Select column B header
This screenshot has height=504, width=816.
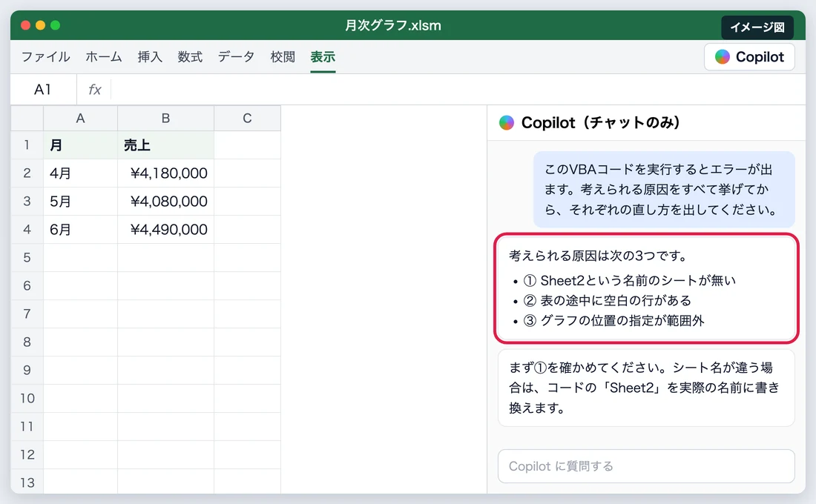(x=165, y=119)
